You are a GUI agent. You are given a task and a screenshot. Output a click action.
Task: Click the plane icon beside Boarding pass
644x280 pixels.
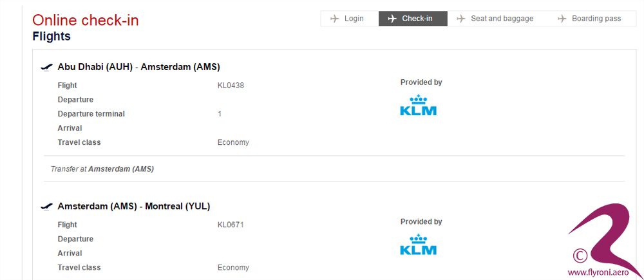tap(562, 19)
